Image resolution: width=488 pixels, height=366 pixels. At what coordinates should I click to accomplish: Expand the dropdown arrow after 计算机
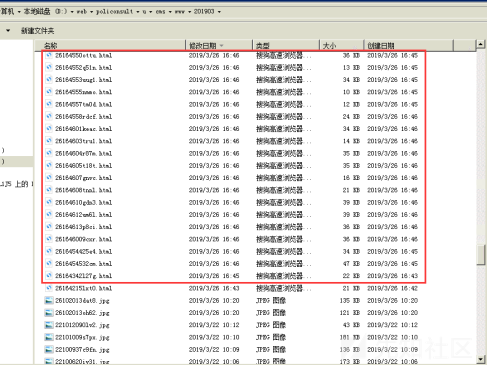[x=19, y=12]
